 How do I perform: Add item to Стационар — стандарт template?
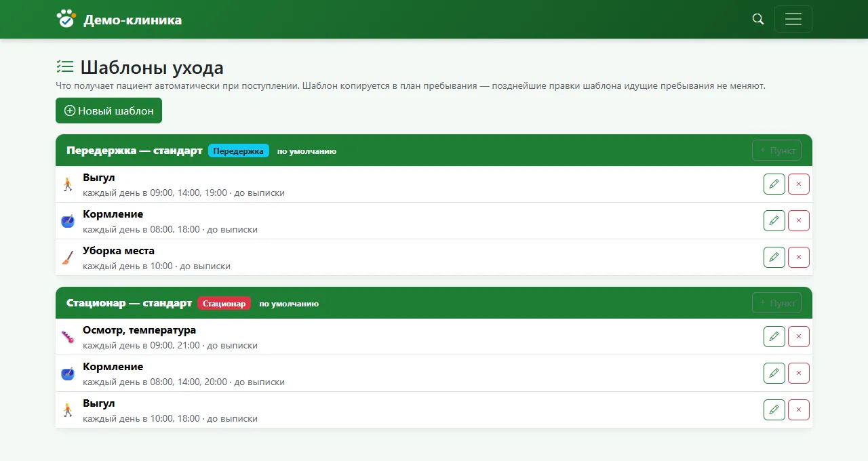click(776, 303)
